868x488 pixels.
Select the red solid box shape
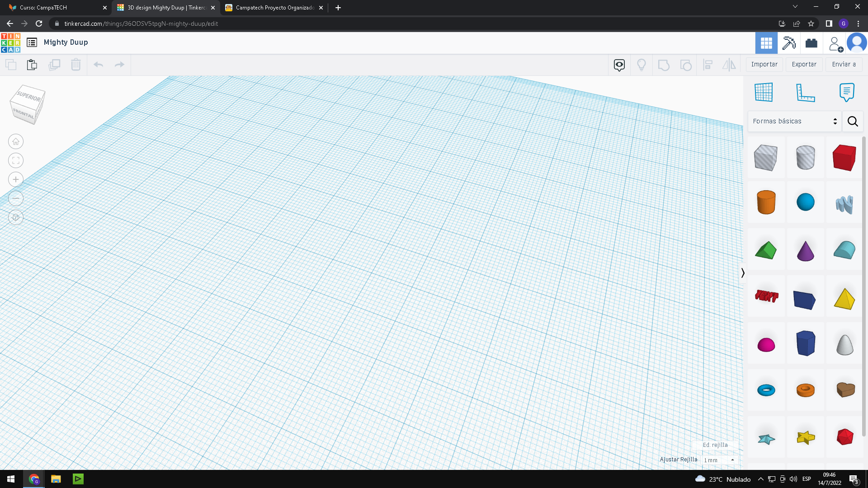(844, 158)
